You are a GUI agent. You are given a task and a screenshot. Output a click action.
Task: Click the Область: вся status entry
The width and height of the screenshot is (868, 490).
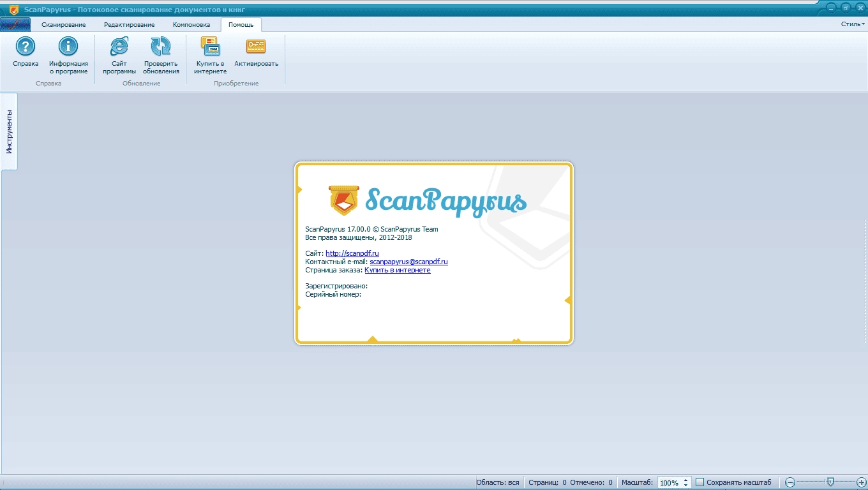pyautogui.click(x=498, y=482)
